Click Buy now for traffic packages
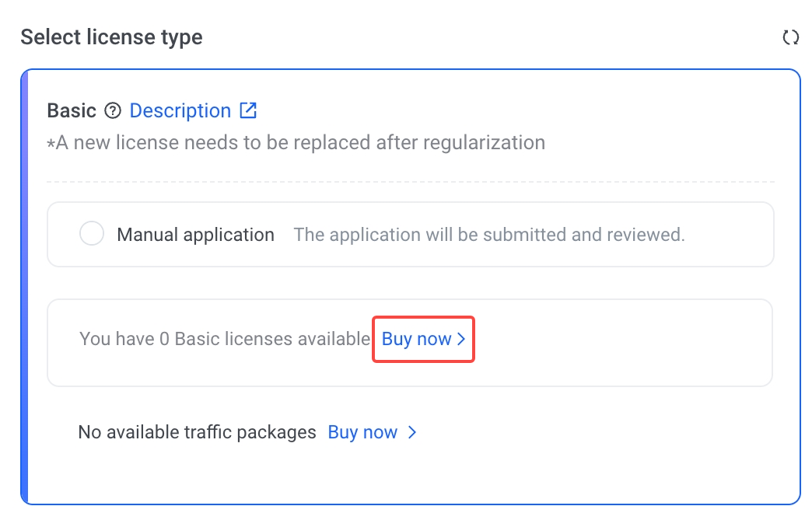The height and width of the screenshot is (513, 812). tap(362, 433)
